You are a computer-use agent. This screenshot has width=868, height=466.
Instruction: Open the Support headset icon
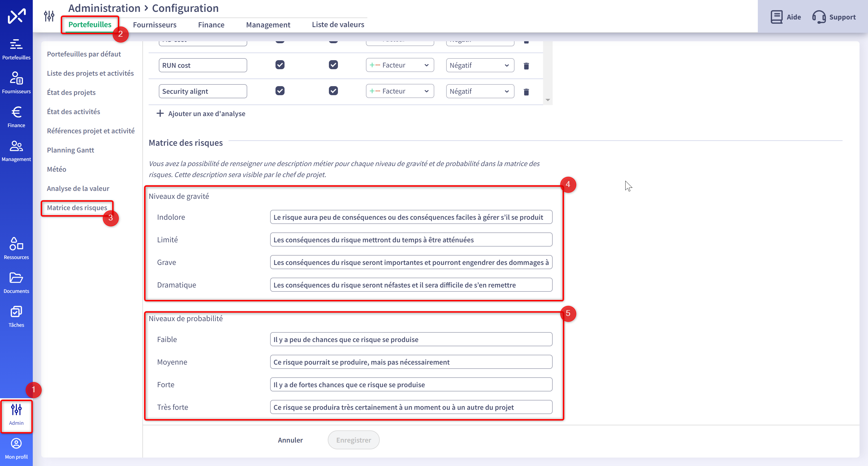click(819, 17)
